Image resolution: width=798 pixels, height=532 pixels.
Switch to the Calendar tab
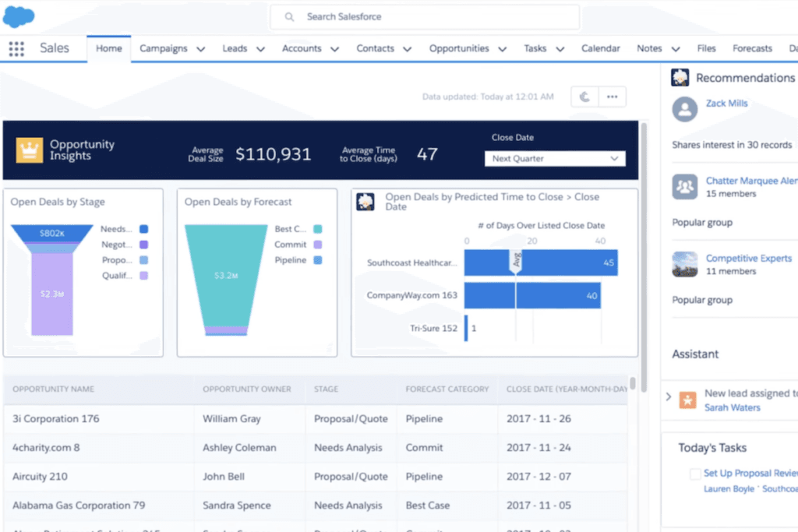tap(601, 48)
